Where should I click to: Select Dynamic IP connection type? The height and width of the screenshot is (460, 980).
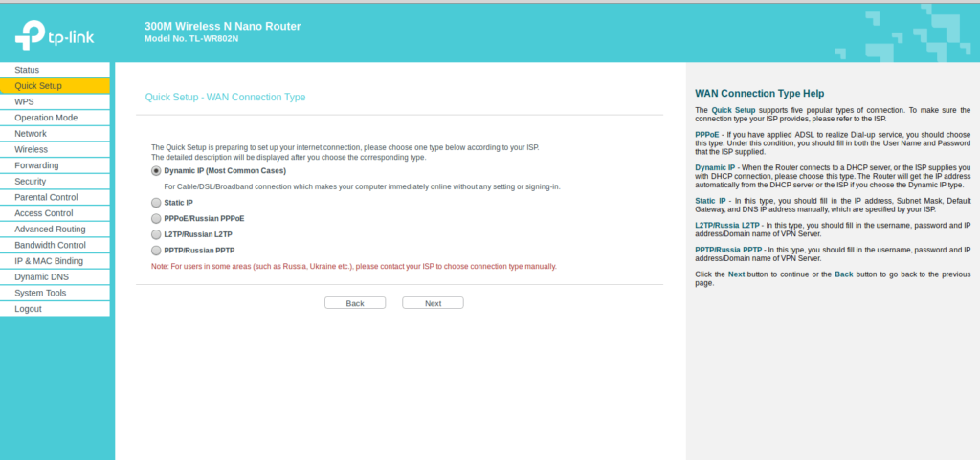(x=156, y=171)
